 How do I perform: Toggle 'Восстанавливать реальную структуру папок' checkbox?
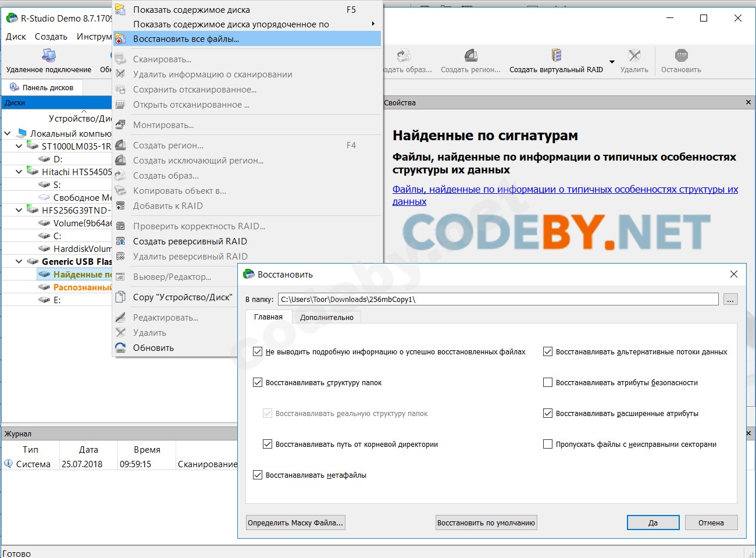tap(268, 413)
